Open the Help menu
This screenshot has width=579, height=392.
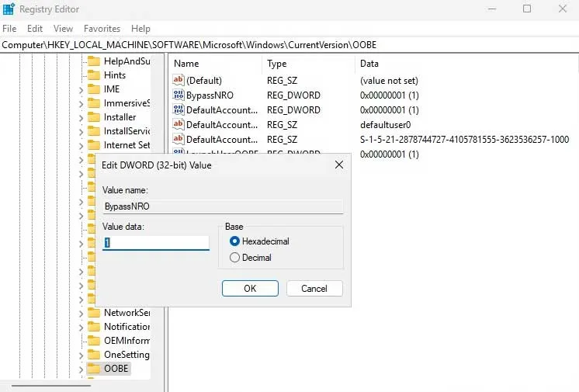pyautogui.click(x=140, y=29)
